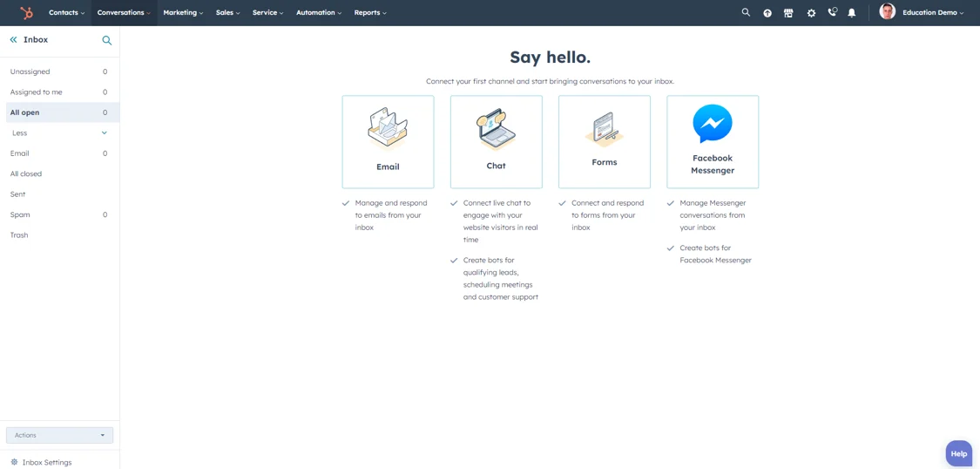
Task: Open the Help button
Action: coord(959,454)
